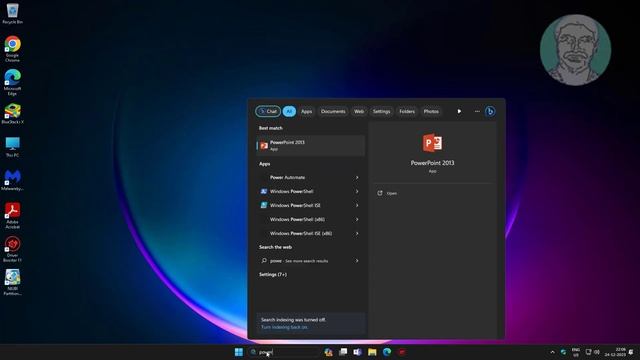The image size is (640, 360).
Task: Expand the 'power' web search chevron
Action: click(357, 261)
